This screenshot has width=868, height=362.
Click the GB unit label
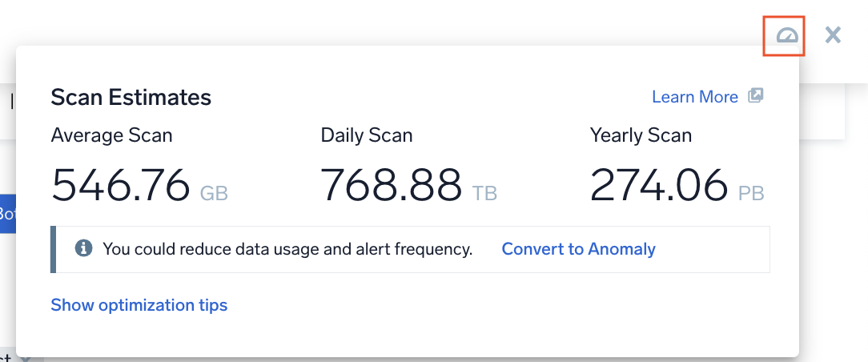point(214,194)
